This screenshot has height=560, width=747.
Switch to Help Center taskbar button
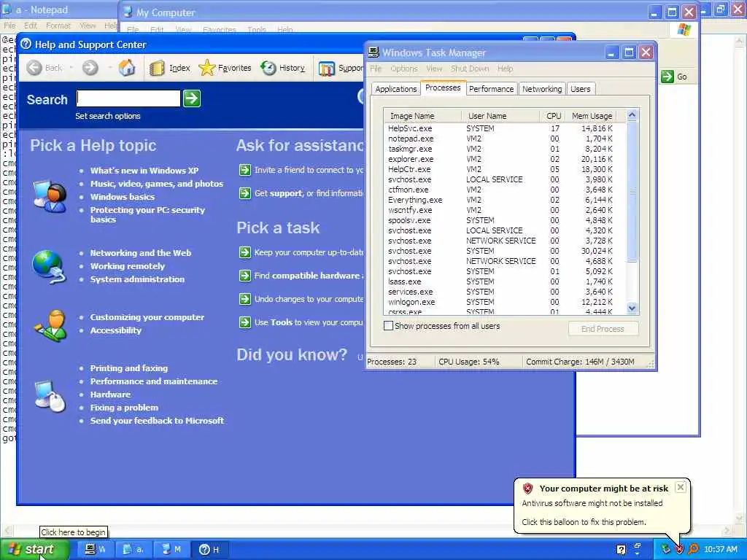click(210, 550)
